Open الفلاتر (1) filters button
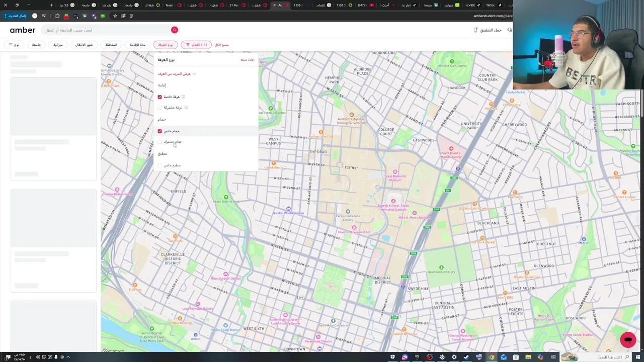Screen dimensions: 644x362 click(x=196, y=45)
